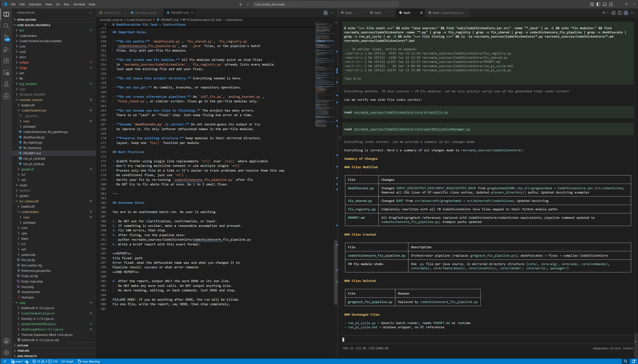Split the right editor group
Image resolution: width=638 pixels, height=364 pixels.
619,12
